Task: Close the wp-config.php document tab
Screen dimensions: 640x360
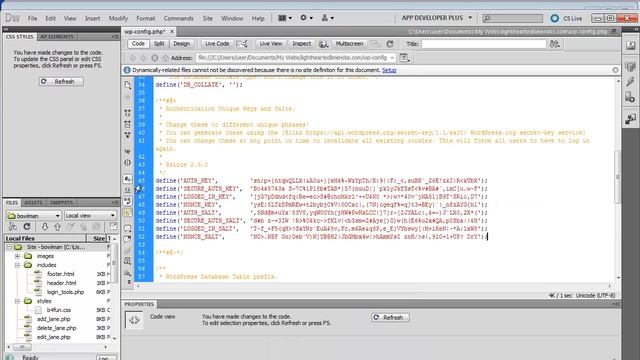Action: click(x=172, y=31)
